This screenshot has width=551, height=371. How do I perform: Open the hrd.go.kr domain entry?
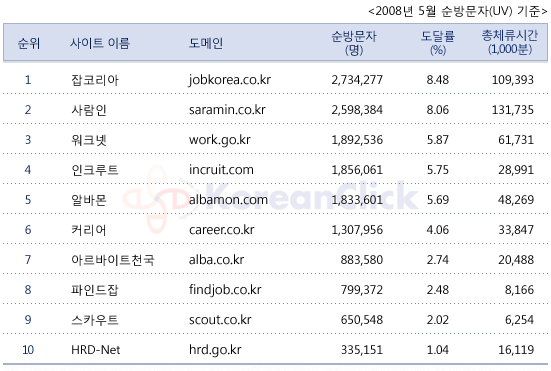click(215, 350)
